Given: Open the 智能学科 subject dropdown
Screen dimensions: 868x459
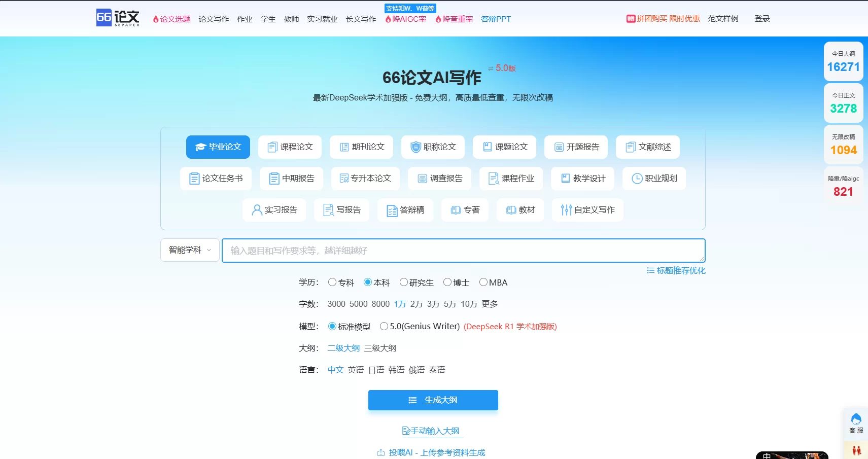Looking at the screenshot, I should point(190,250).
